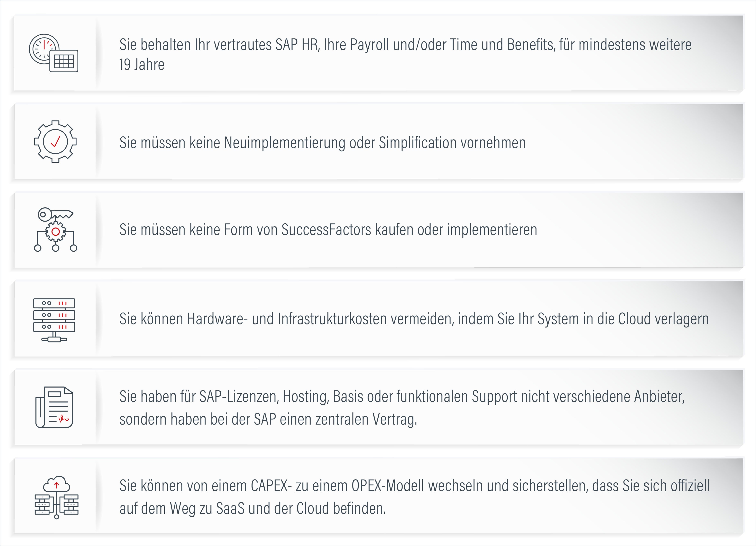Select the CAPEX- zu OPEX-Modell sentence
The width and height of the screenshot is (756, 546).
[414, 486]
